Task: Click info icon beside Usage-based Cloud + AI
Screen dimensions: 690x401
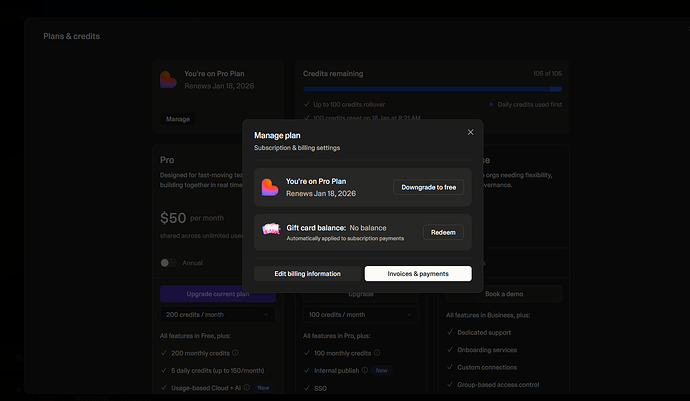Action: [x=247, y=387]
